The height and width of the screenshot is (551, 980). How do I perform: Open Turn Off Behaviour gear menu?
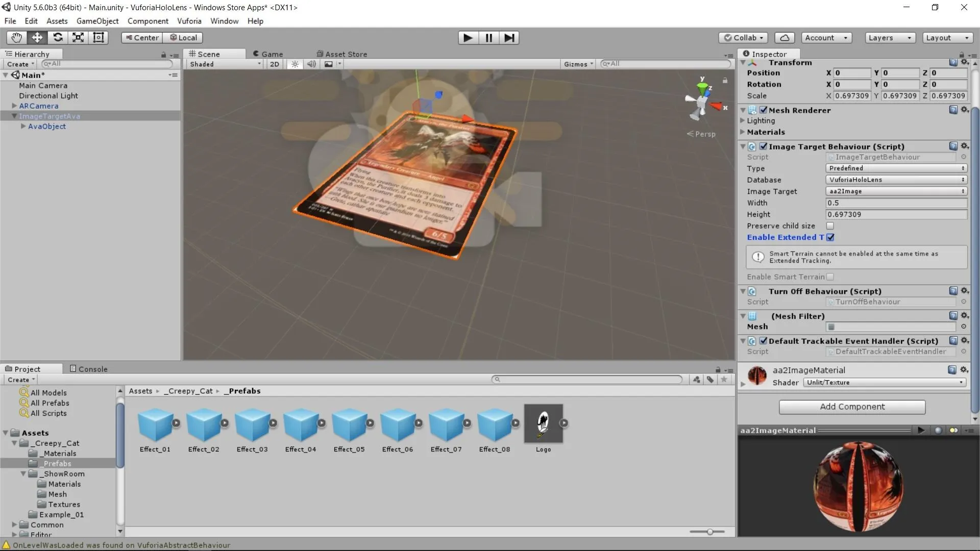(x=965, y=291)
